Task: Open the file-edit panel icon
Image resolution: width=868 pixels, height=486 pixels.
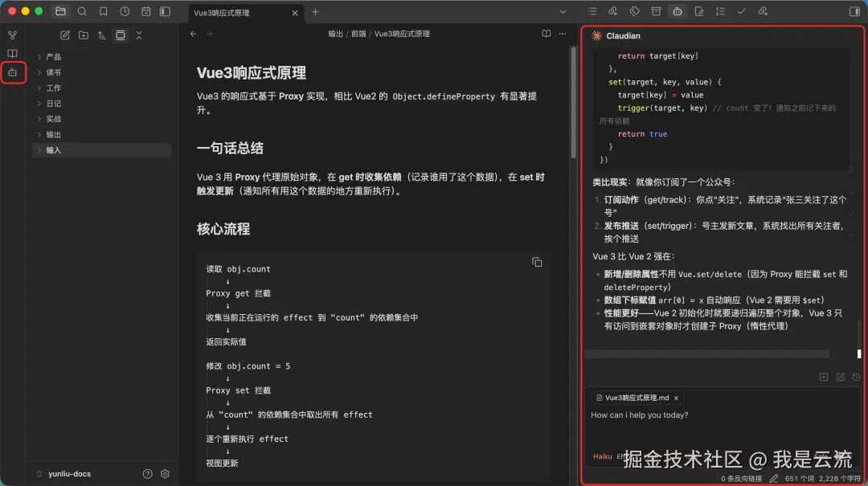Action: click(699, 11)
